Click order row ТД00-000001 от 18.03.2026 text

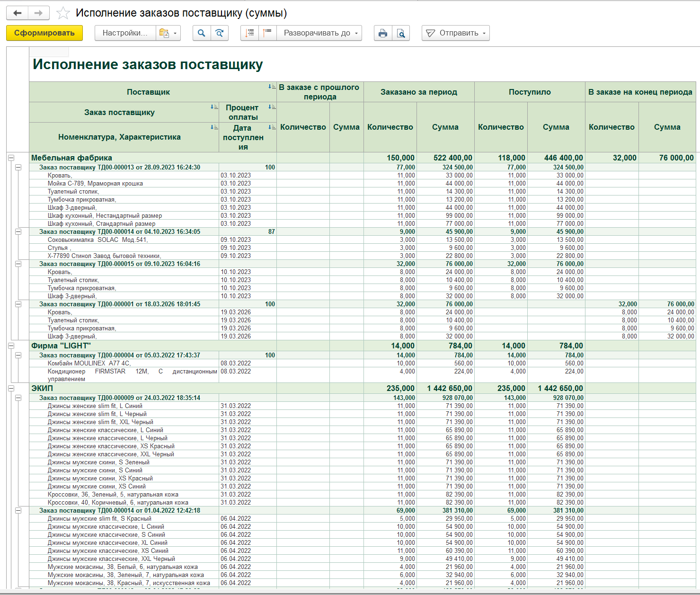(x=120, y=304)
